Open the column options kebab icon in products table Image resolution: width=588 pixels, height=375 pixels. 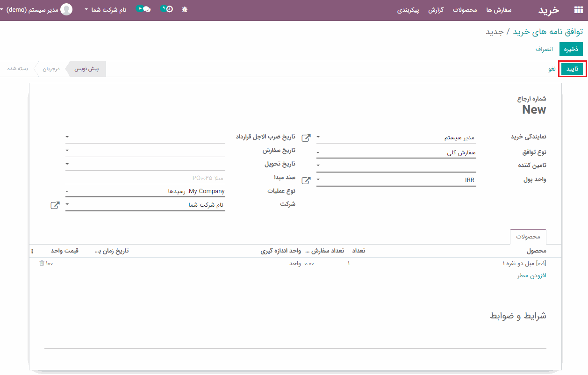[x=32, y=251]
